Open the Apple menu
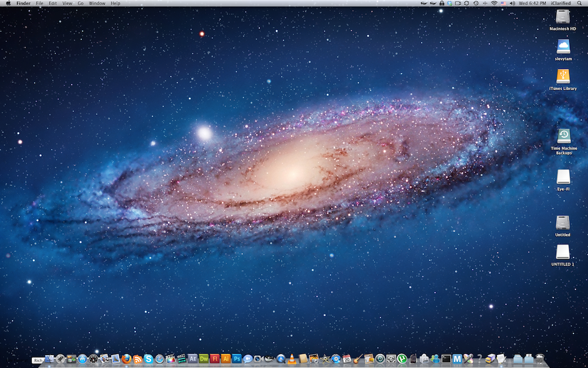The height and width of the screenshot is (368, 588). 8,3
